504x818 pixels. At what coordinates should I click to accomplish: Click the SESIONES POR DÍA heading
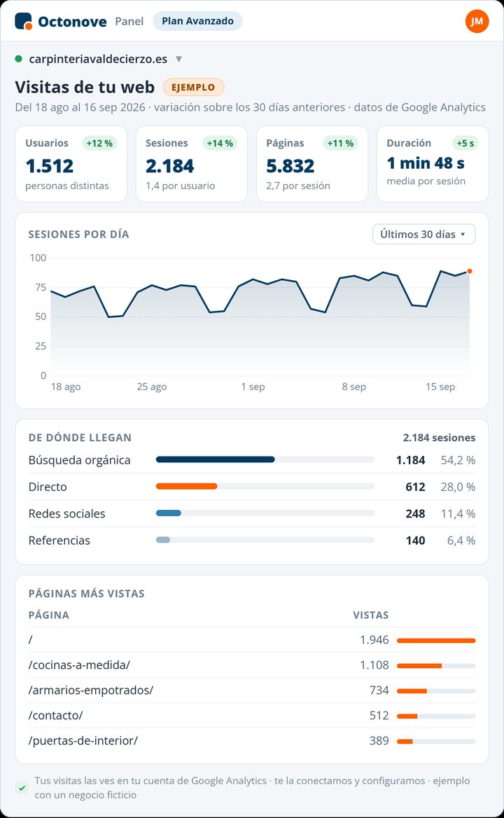pyautogui.click(x=78, y=234)
